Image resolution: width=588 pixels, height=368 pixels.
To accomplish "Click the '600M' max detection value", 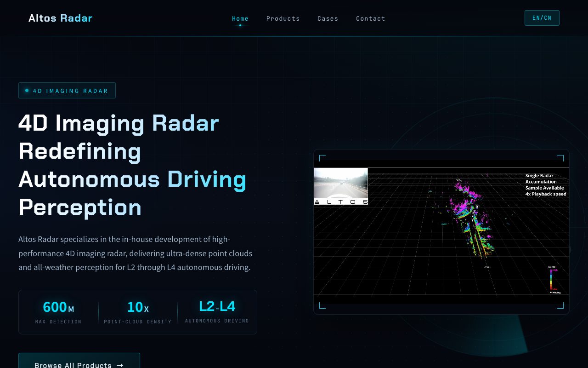I will [58, 307].
